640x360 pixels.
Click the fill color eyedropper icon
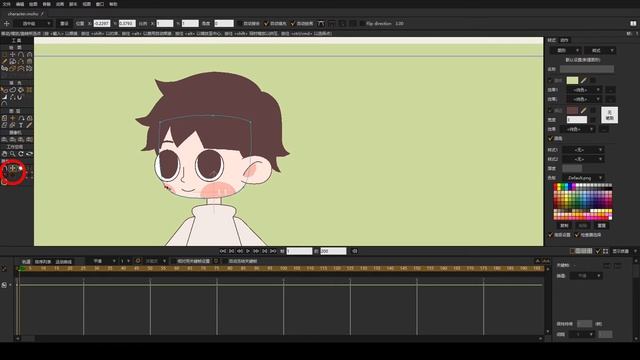pos(584,80)
